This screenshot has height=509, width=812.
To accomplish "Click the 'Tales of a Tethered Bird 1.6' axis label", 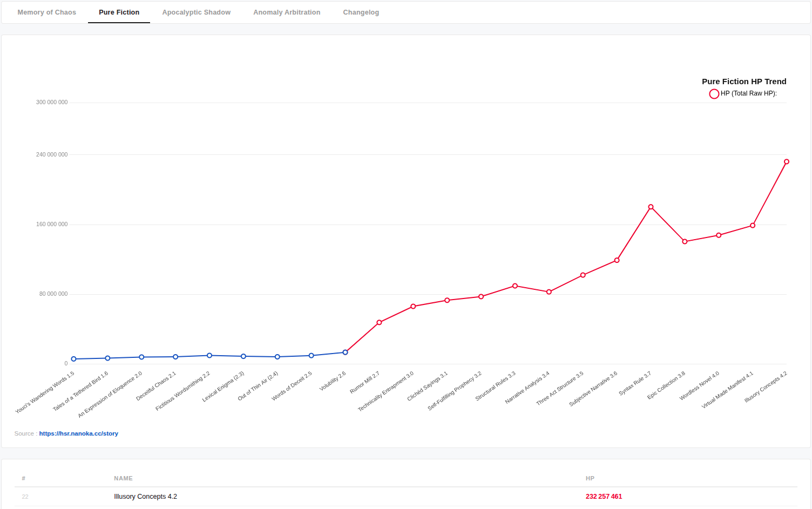I will coord(80,391).
